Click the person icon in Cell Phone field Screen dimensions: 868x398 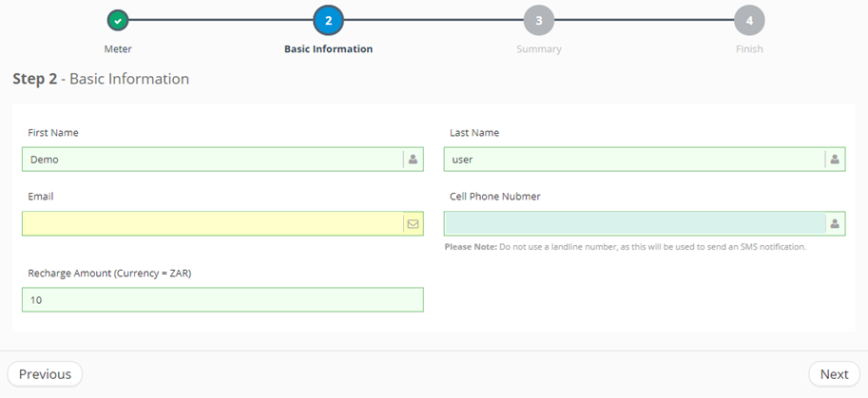[835, 224]
